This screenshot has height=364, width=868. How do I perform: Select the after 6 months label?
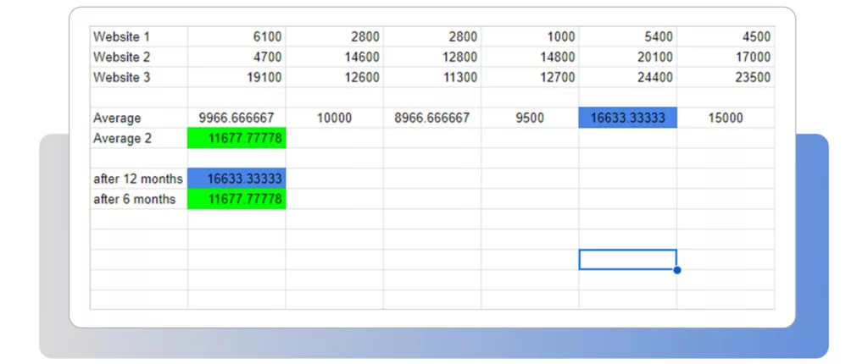tap(138, 199)
